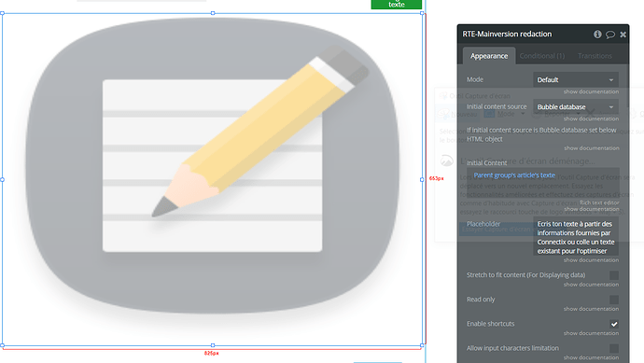Click the green texte element label
The image size is (644, 363).
click(x=397, y=4)
